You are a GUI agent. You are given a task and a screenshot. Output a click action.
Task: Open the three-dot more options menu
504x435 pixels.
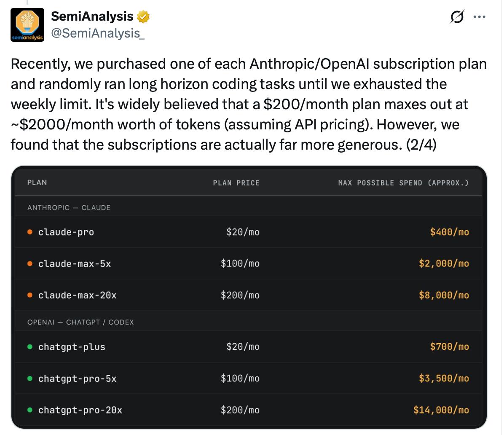[479, 17]
